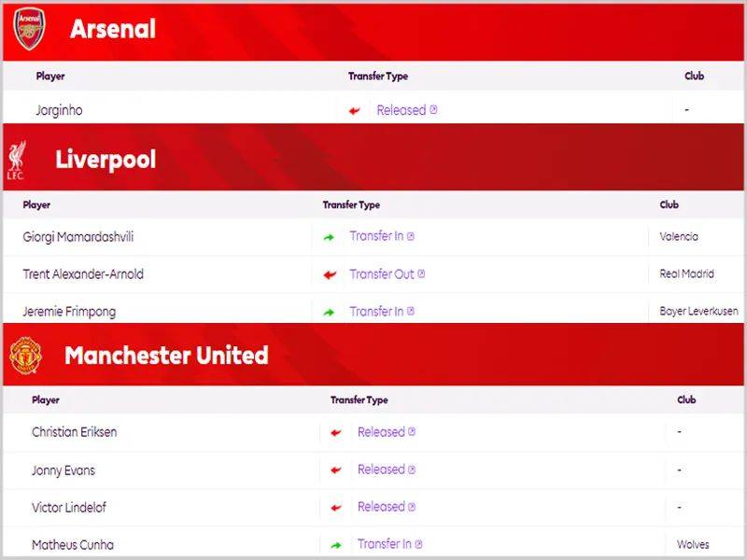Open Transfer In link for Matheus Cunha

click(x=384, y=544)
